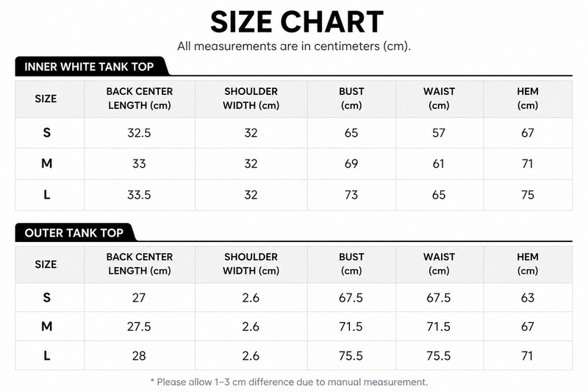The height and width of the screenshot is (392, 588).
Task: Click outer tank SHOULDER WIDTH column header
Action: [251, 264]
